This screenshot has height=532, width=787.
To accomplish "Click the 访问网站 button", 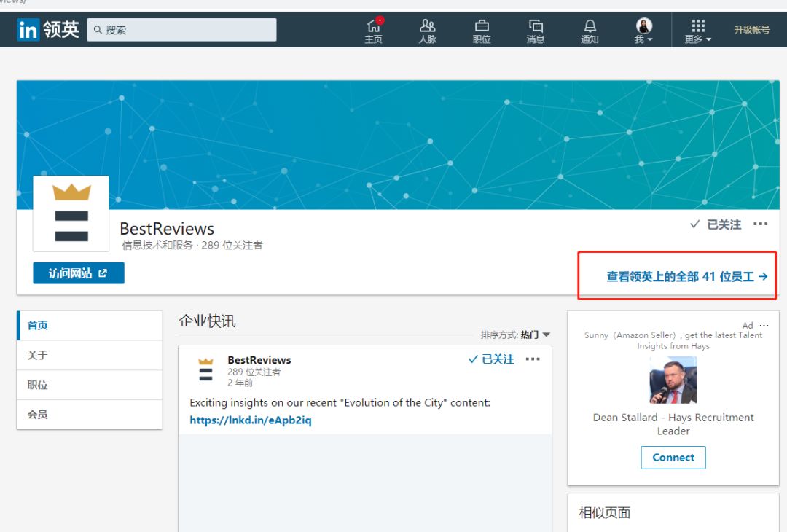I will [79, 273].
